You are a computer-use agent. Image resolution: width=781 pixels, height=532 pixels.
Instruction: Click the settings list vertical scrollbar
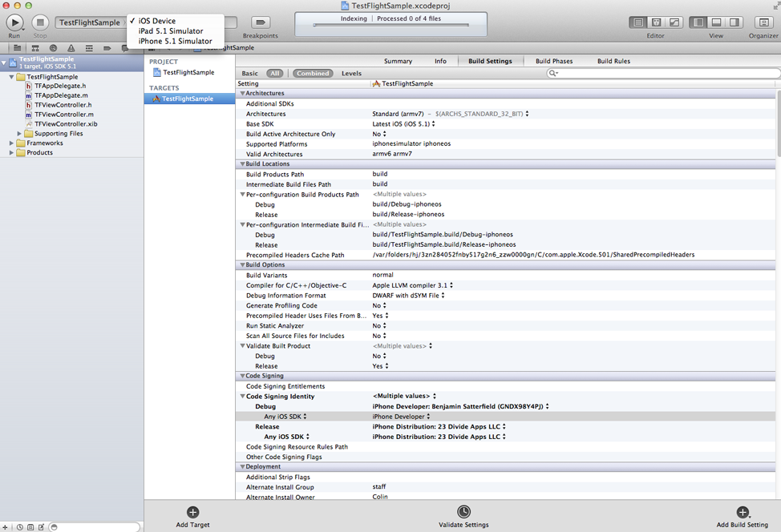click(778, 124)
